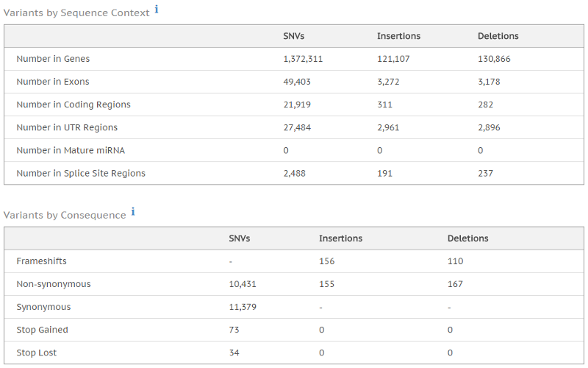
Task: Click Number in Coding Regions label
Action: coord(73,105)
